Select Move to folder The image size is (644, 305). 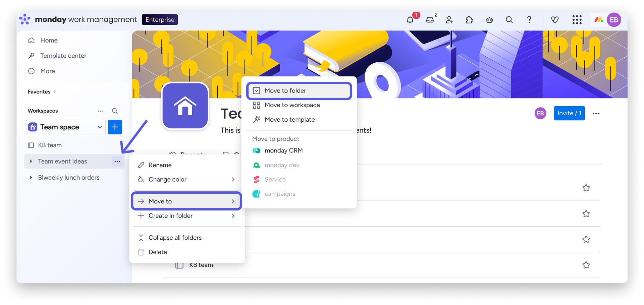pos(299,91)
